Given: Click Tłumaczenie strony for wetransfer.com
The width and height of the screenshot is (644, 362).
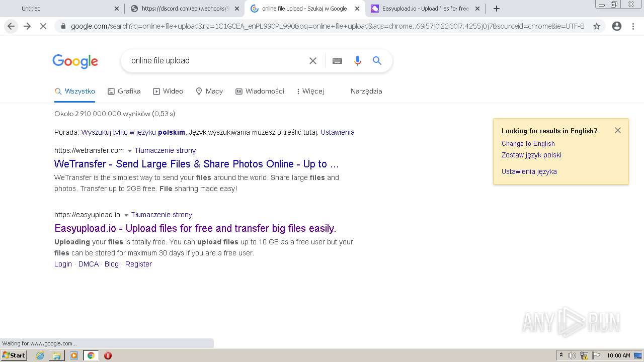Looking at the screenshot, I should 165,150.
